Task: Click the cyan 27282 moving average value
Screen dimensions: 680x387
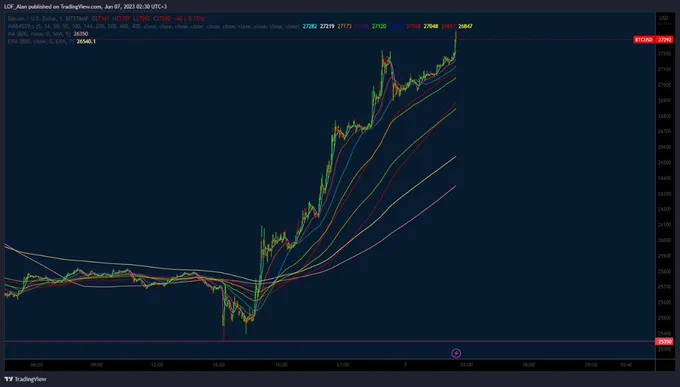Action: (x=310, y=26)
